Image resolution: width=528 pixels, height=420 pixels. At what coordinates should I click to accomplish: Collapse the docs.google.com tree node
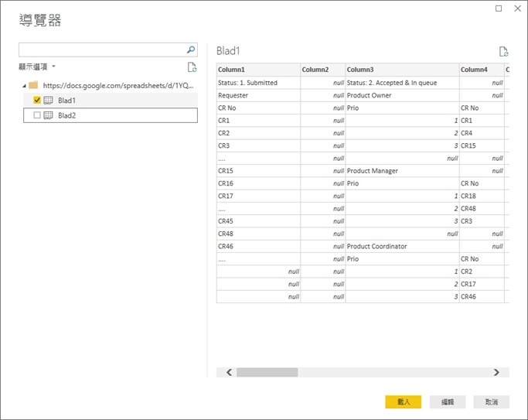pos(23,85)
